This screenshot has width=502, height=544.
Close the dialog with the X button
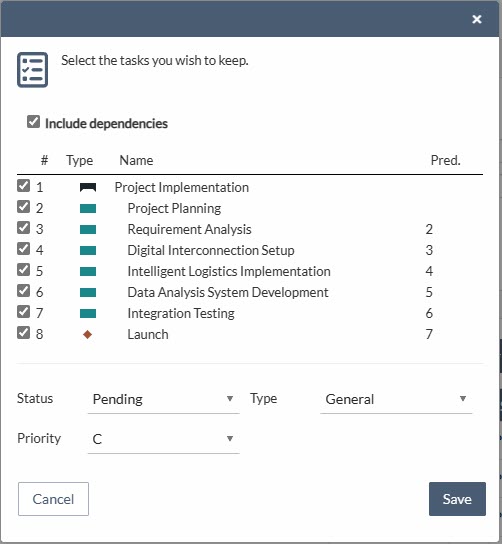tap(477, 19)
